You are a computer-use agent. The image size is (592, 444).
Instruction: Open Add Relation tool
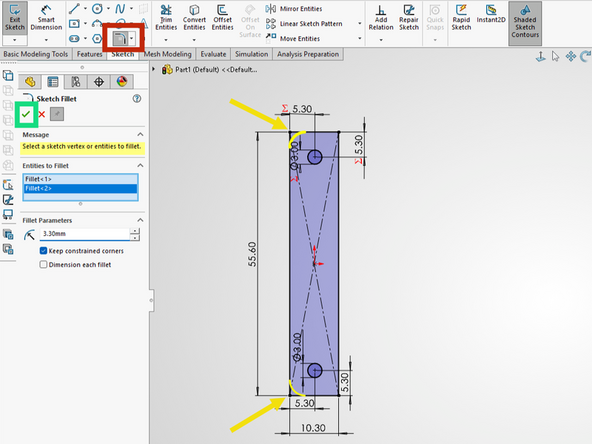pos(381,18)
